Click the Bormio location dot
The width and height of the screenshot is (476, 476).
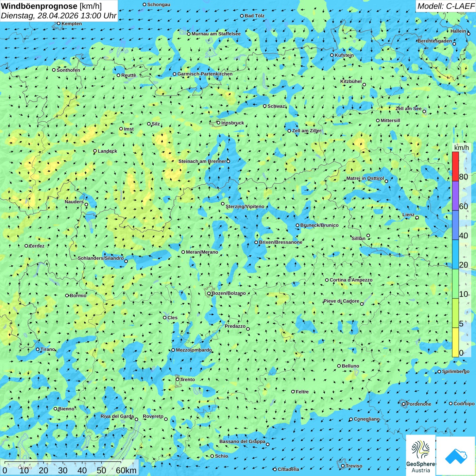tap(67, 295)
